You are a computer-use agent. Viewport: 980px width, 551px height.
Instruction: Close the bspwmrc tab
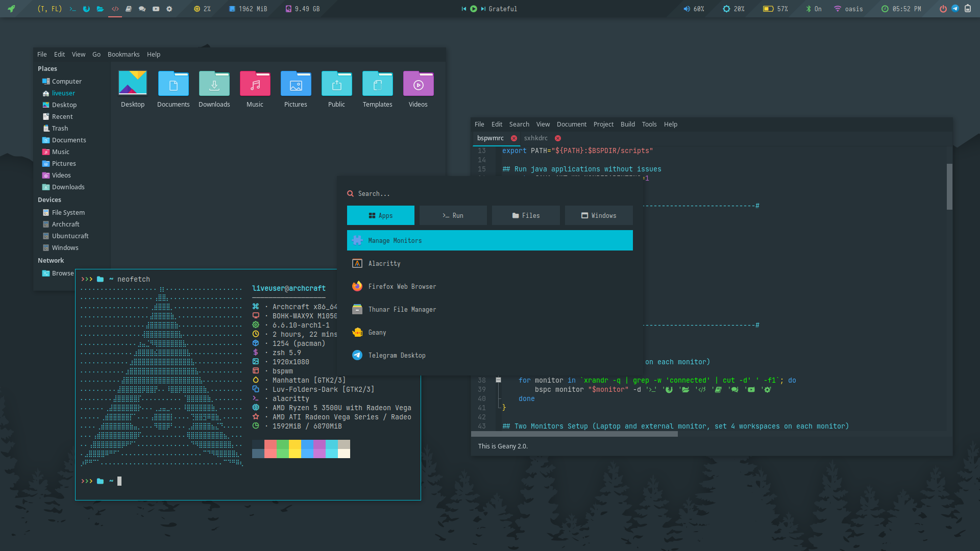(514, 138)
